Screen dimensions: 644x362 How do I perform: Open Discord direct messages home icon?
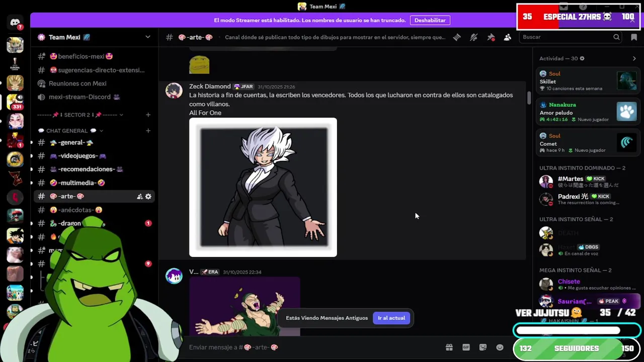15,23
